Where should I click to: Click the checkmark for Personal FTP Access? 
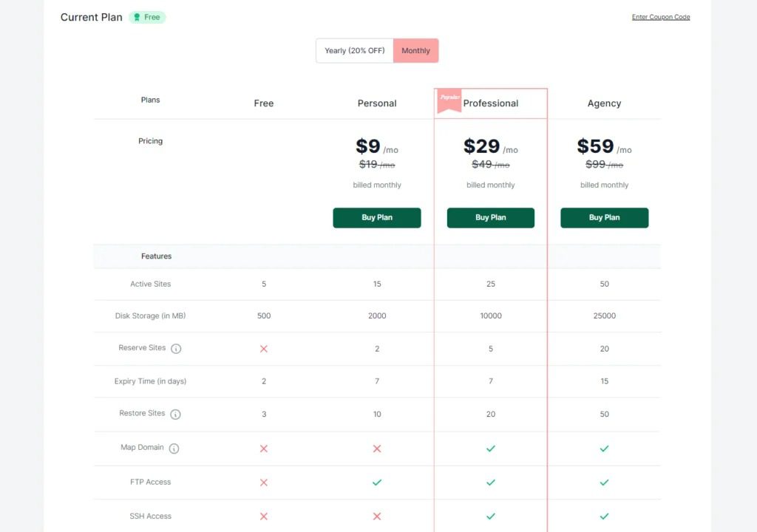[377, 482]
